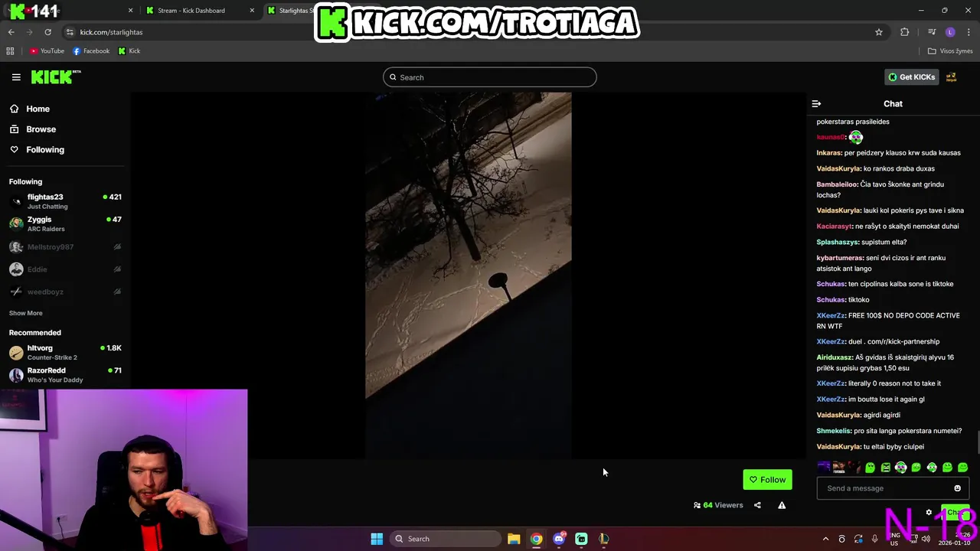Screen dimensions: 980x551
Task: Close the Stream - Kick Dashboard tab
Action: click(252, 11)
